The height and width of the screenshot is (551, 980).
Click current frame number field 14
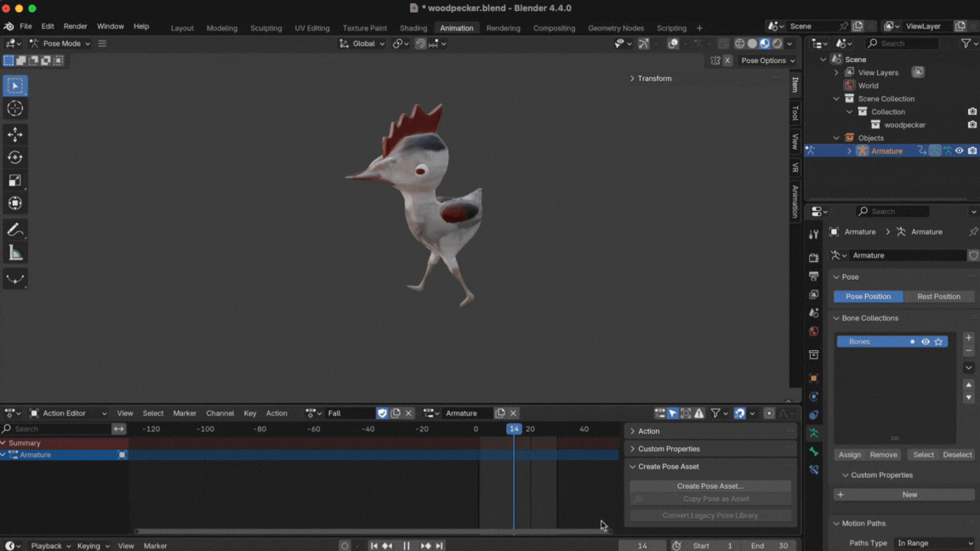tap(642, 545)
